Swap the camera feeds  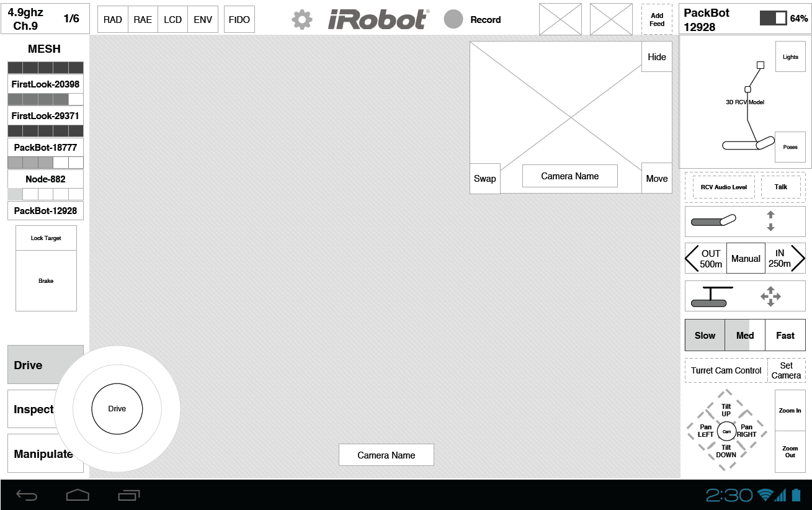click(485, 178)
